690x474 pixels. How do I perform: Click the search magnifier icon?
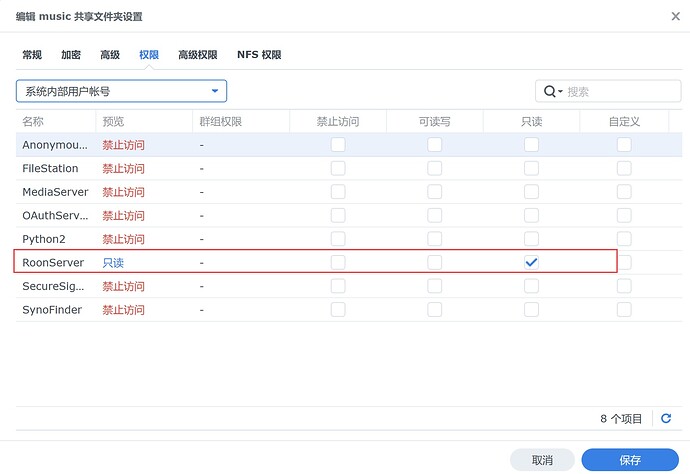(550, 92)
